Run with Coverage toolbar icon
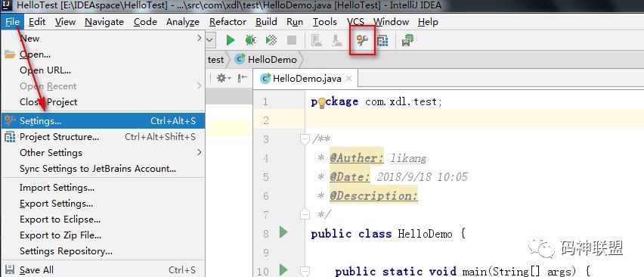This screenshot has height=277, width=644. [271, 40]
